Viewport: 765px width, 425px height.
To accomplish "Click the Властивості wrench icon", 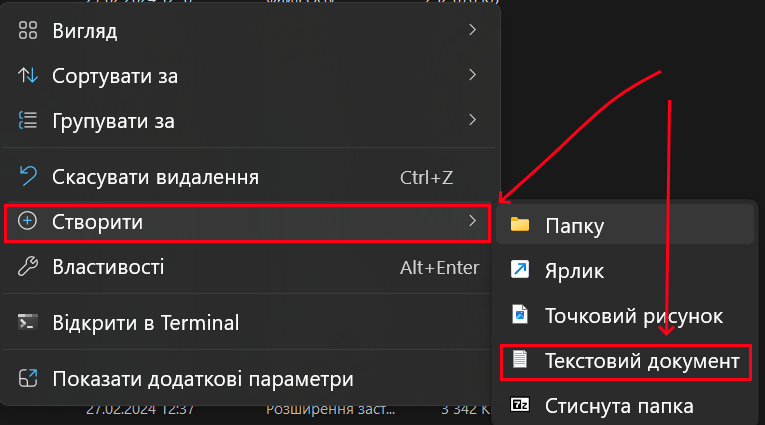I will (29, 267).
